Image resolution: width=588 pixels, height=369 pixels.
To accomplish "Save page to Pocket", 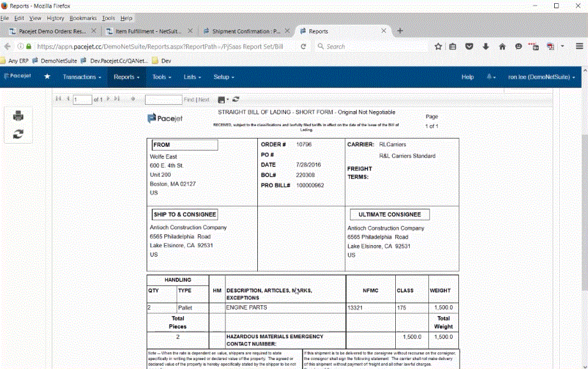I will (469, 47).
